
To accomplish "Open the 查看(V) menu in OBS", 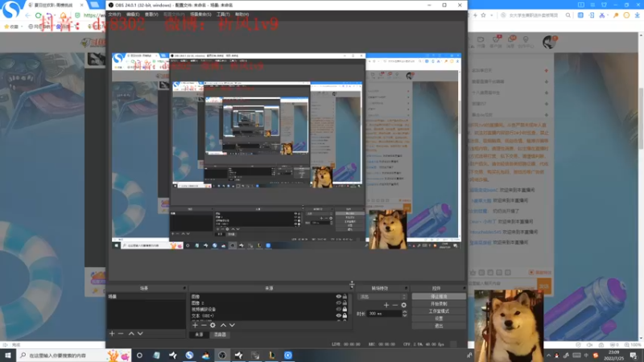I will (x=151, y=14).
